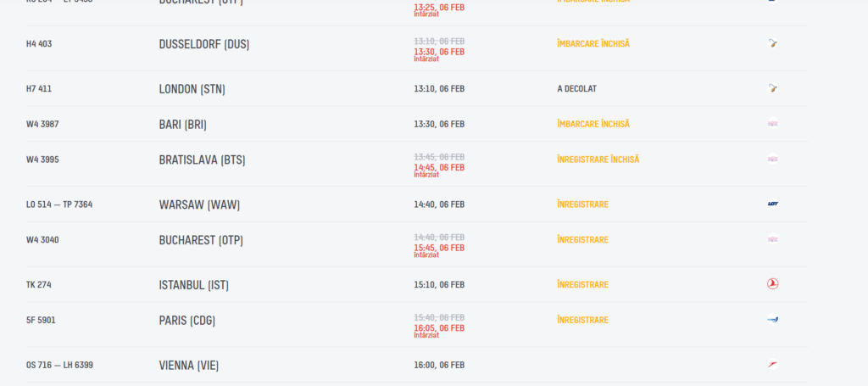This screenshot has width=868, height=386.
Task: Click the airline logo on the London row
Action: click(772, 88)
